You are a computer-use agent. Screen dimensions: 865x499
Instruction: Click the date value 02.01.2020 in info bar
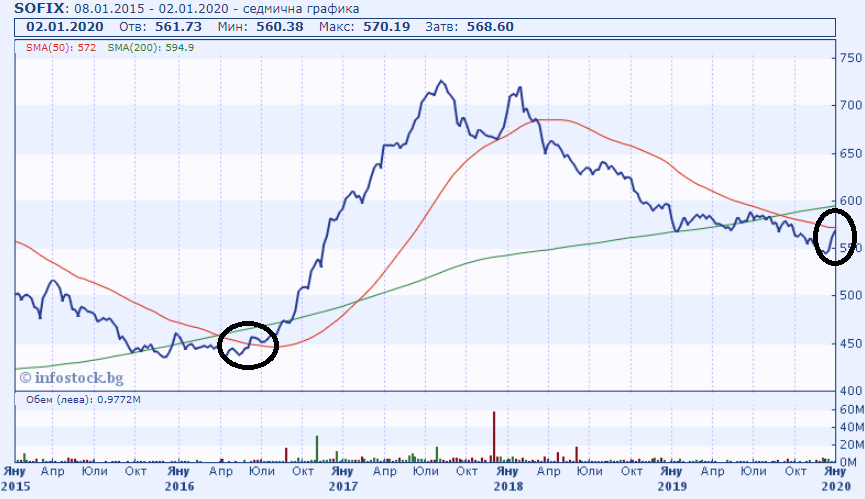[x=65, y=26]
